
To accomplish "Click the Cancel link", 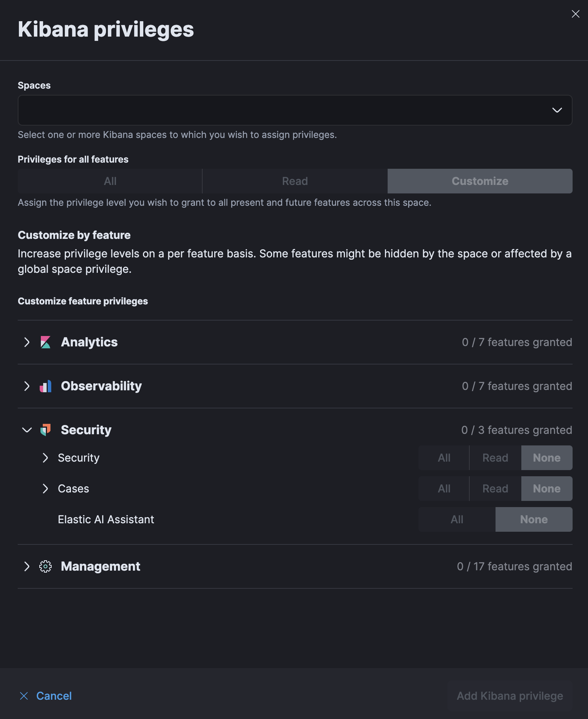I will click(54, 696).
